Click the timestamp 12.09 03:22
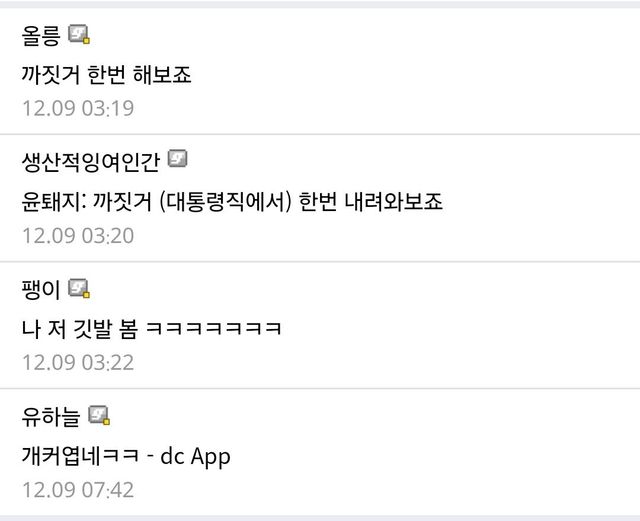Viewport: 640px width, 521px height. coord(78,363)
